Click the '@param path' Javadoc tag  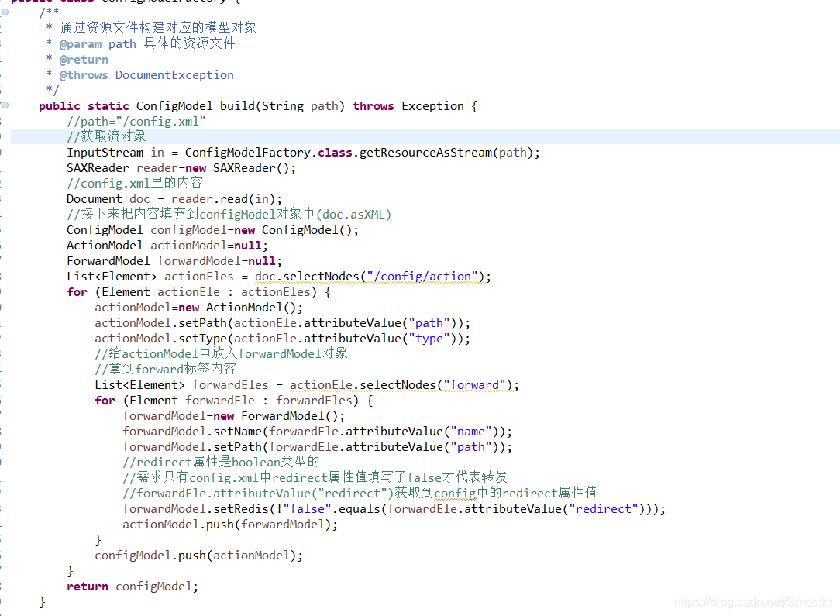tap(98, 44)
